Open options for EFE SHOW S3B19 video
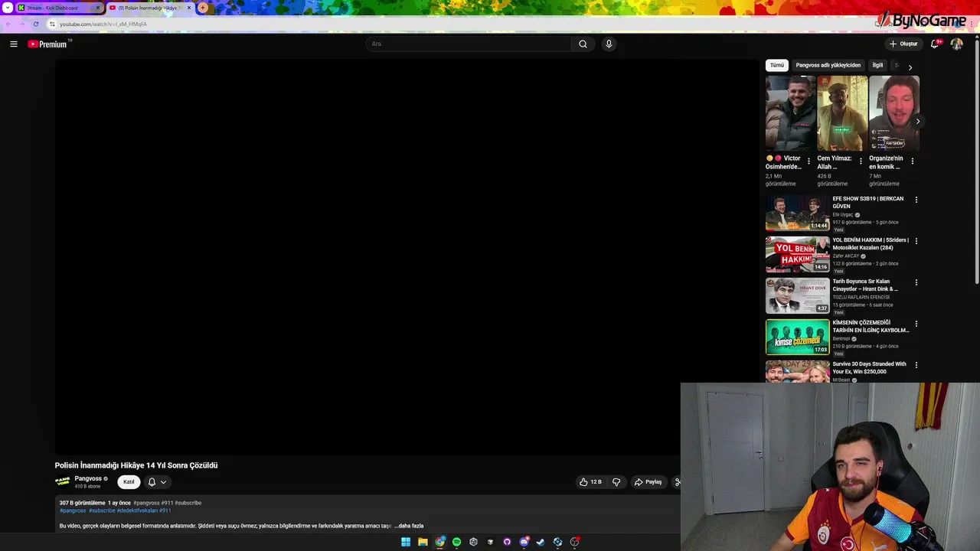This screenshot has height=551, width=980. tap(916, 200)
